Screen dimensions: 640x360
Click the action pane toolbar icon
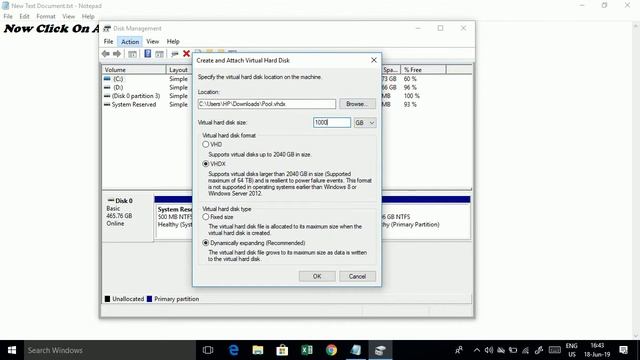click(x=160, y=54)
